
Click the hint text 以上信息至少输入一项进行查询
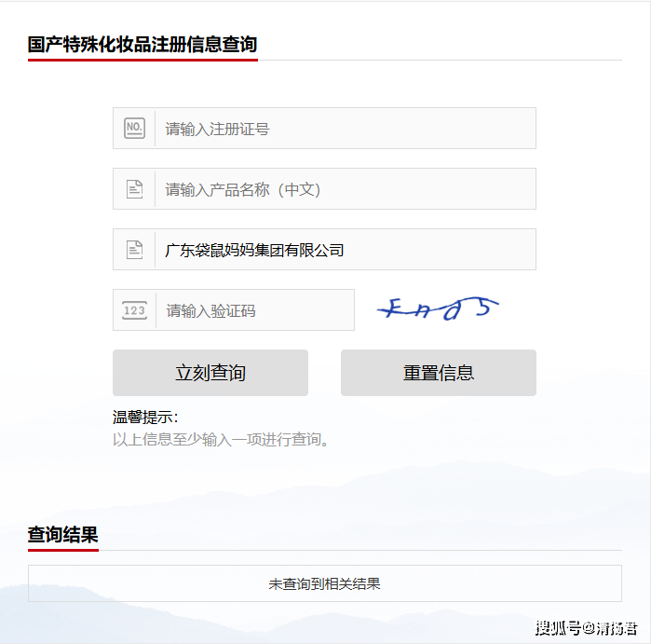pyautogui.click(x=222, y=439)
